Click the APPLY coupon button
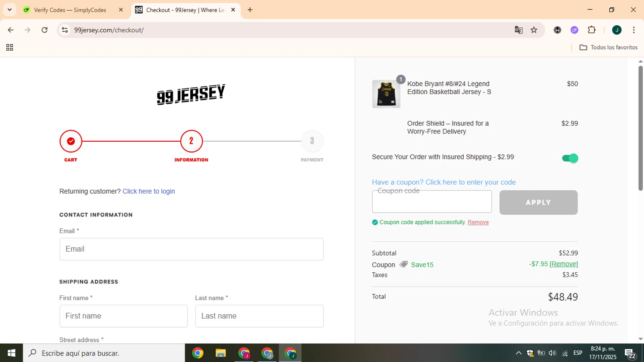The height and width of the screenshot is (362, 644). 538,202
